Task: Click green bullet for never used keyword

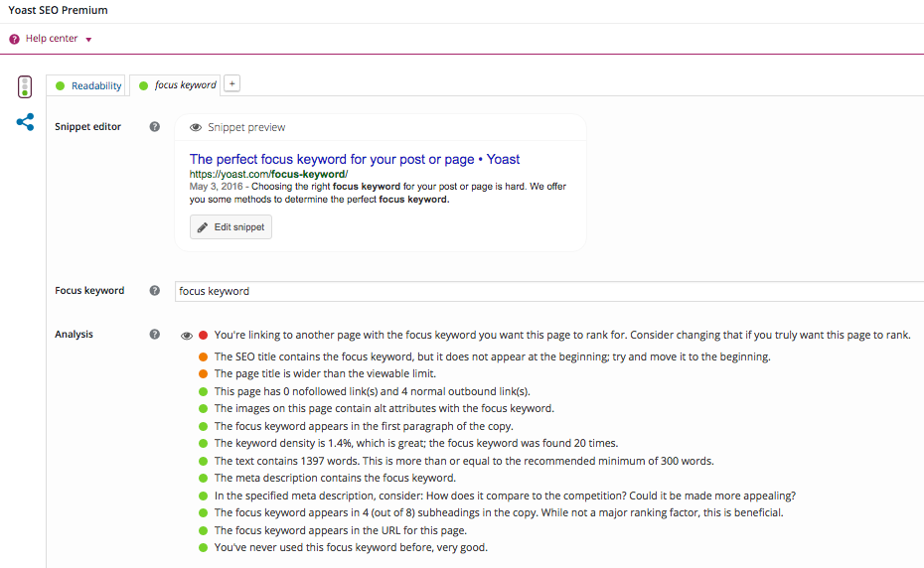Action: coord(204,548)
